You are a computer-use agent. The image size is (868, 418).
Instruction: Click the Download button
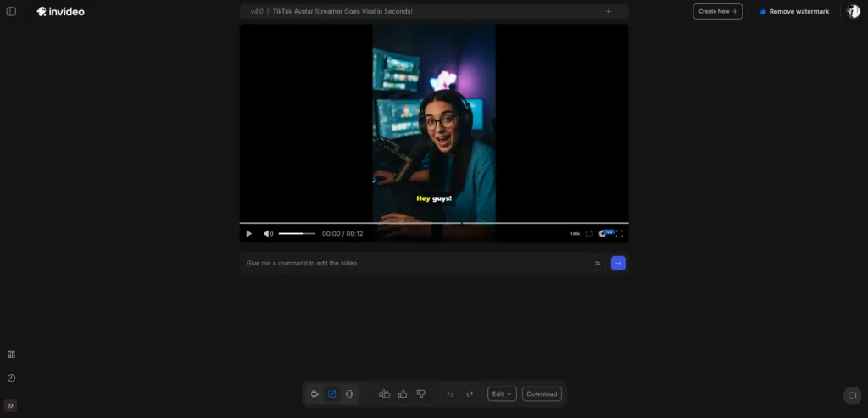542,393
